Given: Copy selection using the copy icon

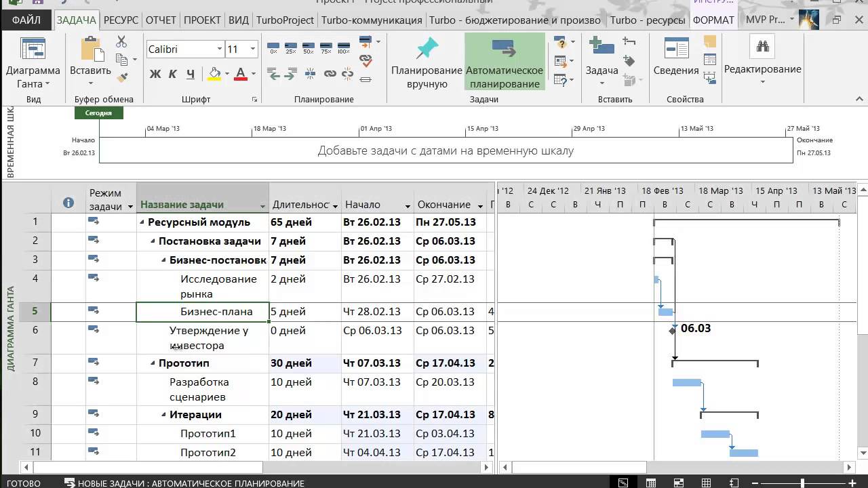Looking at the screenshot, I should pyautogui.click(x=121, y=60).
